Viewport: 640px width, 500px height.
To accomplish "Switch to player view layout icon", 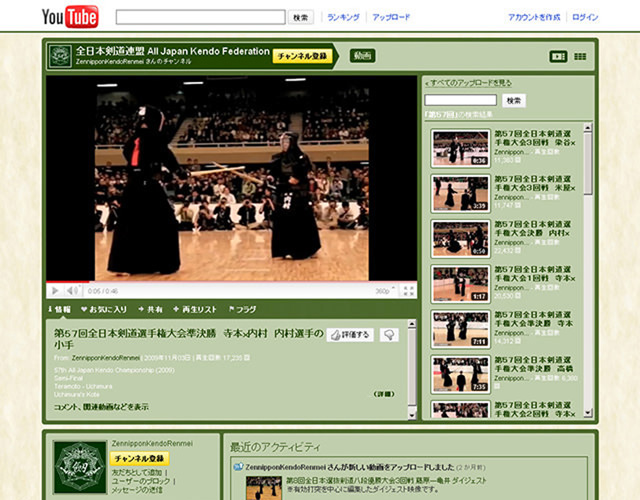I will pyautogui.click(x=558, y=56).
